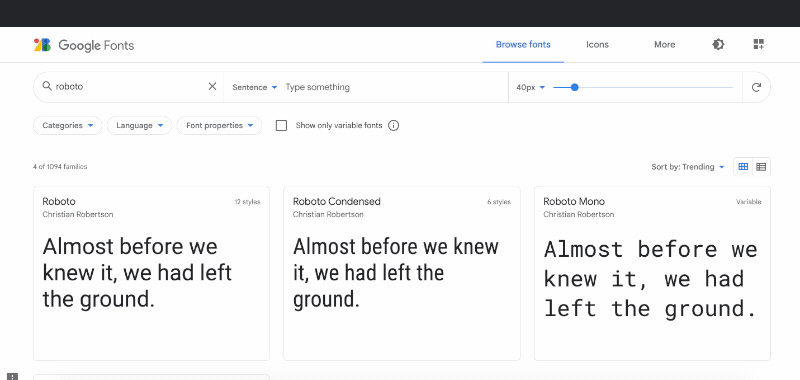Expand the Categories filter
Image resolution: width=800 pixels, height=380 pixels.
click(67, 125)
